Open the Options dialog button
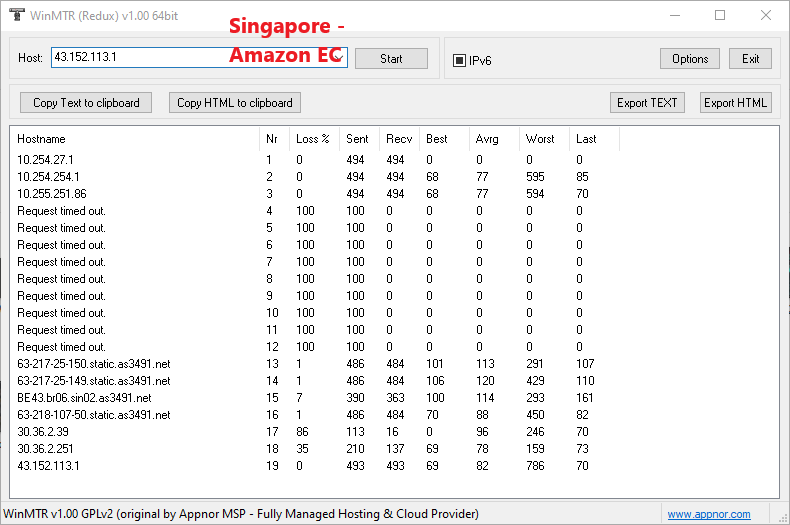Viewport: 790px width, 525px height. click(x=690, y=58)
